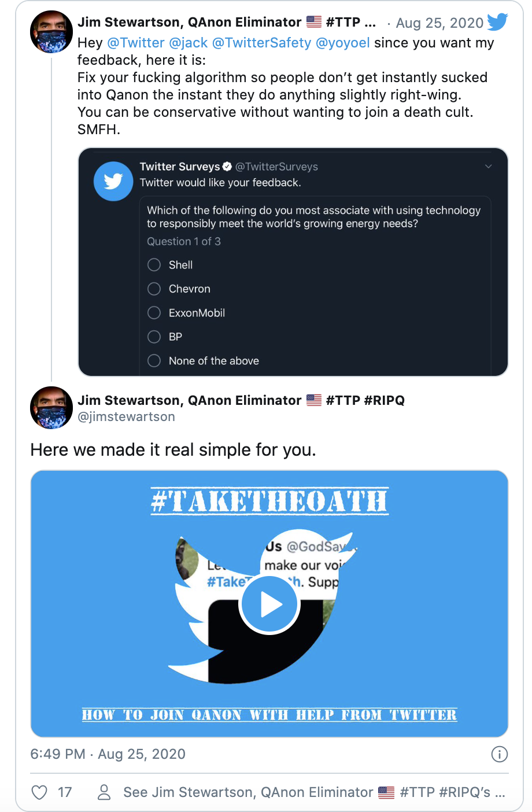Open the @jimstewartson handle link
Screen dimensions: 532x812
pyautogui.click(x=126, y=416)
